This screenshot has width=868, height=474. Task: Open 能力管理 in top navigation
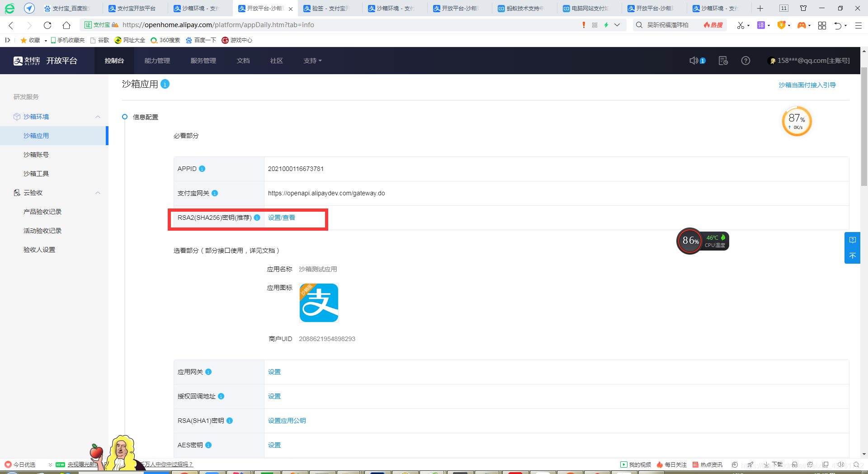pyautogui.click(x=157, y=61)
